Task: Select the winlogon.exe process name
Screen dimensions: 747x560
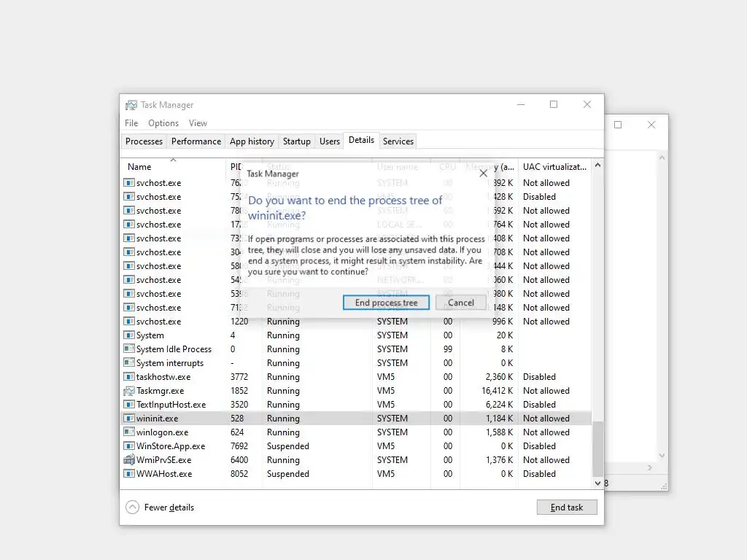Action: [x=162, y=432]
